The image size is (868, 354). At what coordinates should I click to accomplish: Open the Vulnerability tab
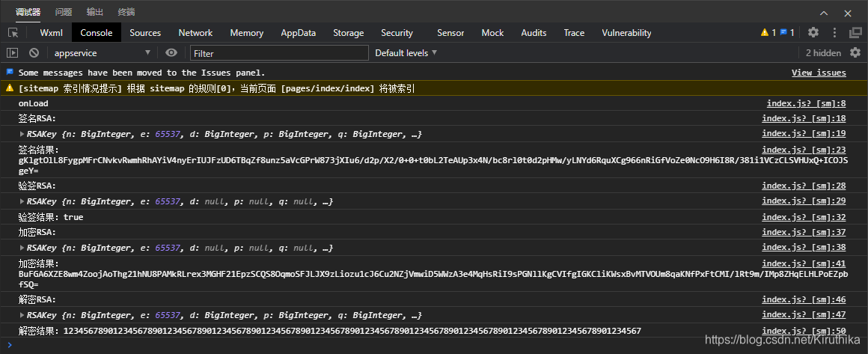click(x=626, y=33)
